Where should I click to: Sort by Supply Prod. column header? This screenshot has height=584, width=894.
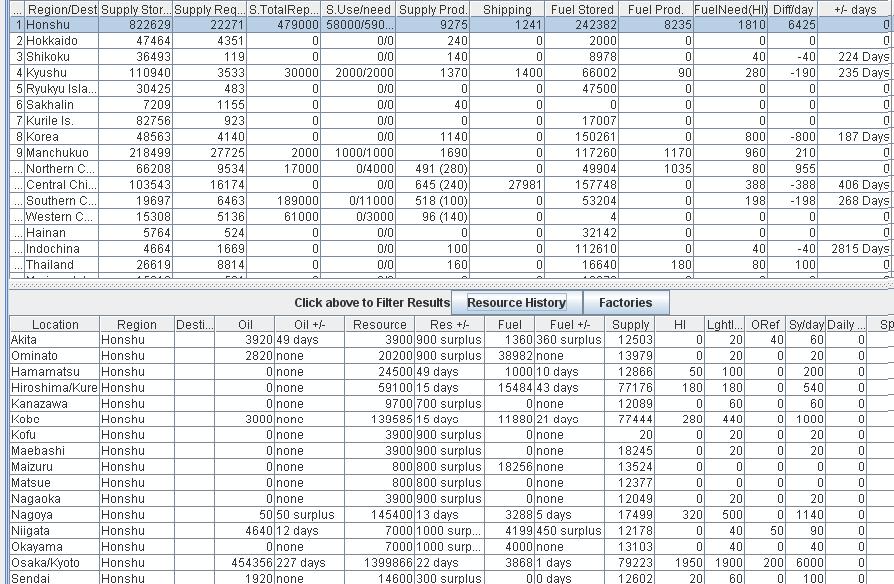(433, 9)
